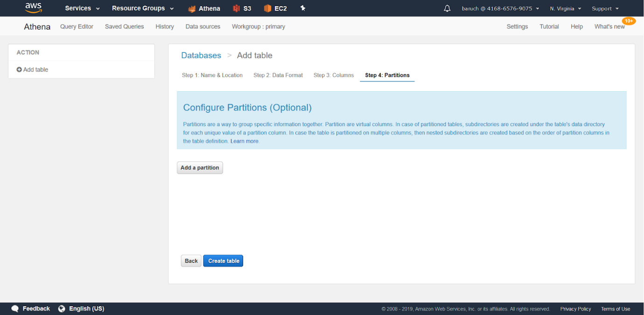This screenshot has width=644, height=315.
Task: Open the Athena service shortcut icon
Action: click(192, 8)
